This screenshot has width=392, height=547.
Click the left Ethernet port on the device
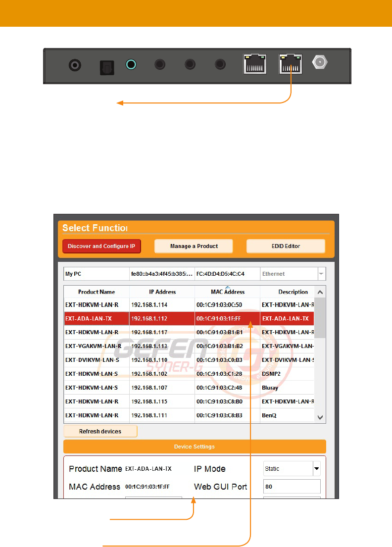[x=255, y=64]
